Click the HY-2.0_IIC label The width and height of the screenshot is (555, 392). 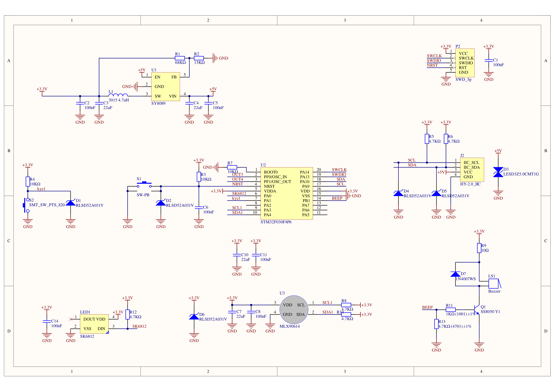470,184
